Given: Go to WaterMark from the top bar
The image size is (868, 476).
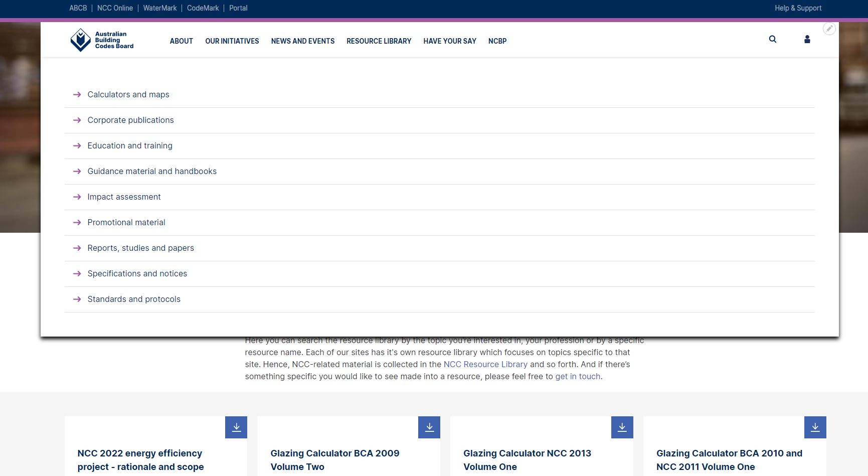Looking at the screenshot, I should click(160, 8).
